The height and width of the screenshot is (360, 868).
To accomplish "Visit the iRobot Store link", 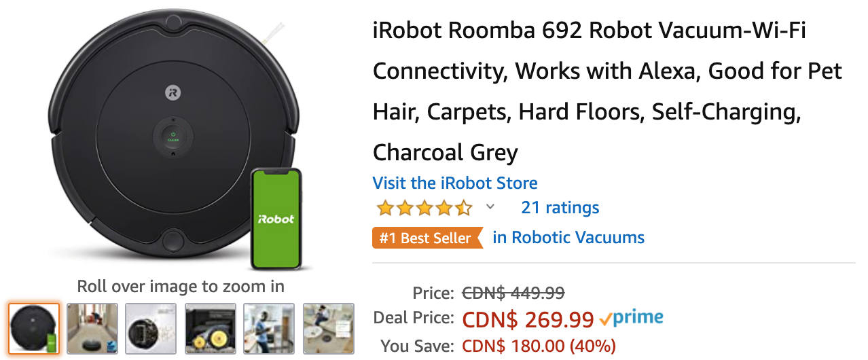I will (454, 183).
